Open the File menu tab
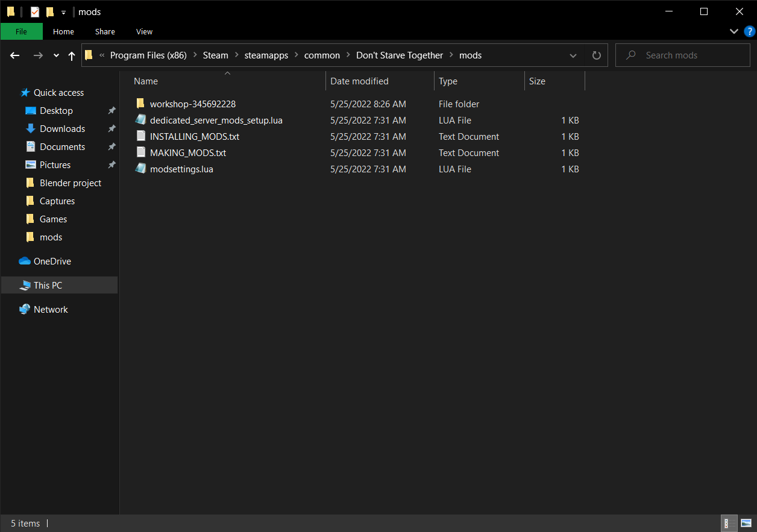The image size is (757, 532). pyautogui.click(x=21, y=31)
